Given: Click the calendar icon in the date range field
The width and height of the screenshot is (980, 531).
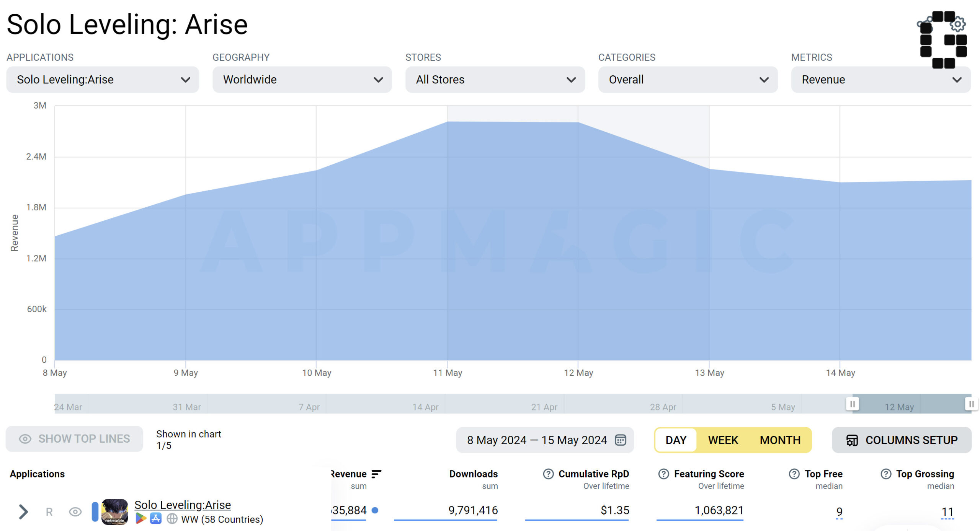Looking at the screenshot, I should [620, 440].
